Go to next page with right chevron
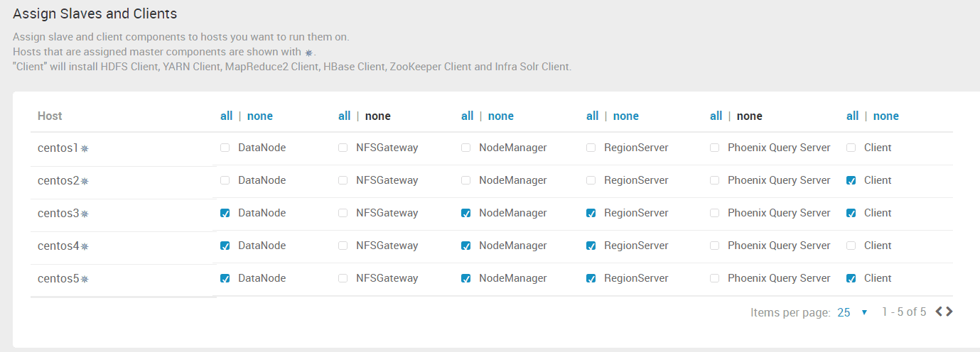980x352 pixels. (x=949, y=312)
